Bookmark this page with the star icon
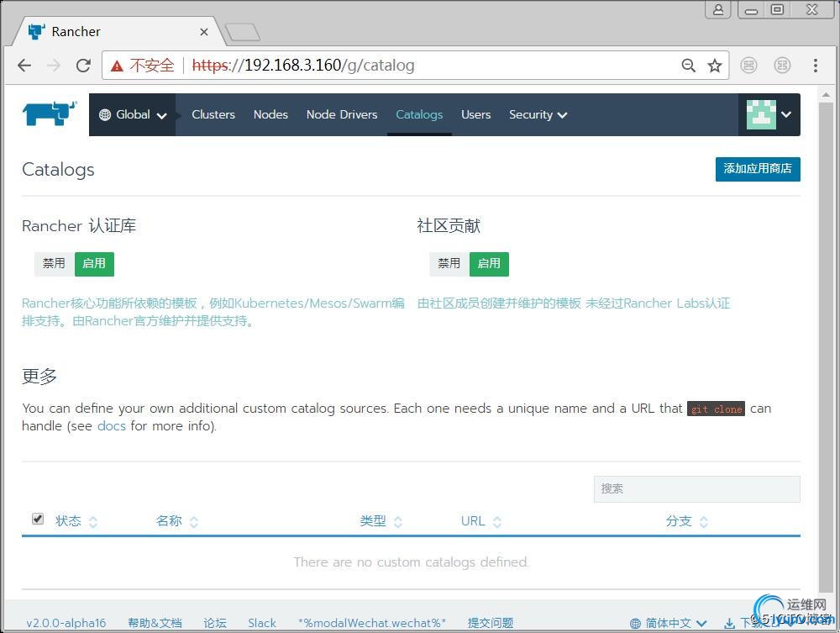Screen dimensions: 840x633 (715, 66)
